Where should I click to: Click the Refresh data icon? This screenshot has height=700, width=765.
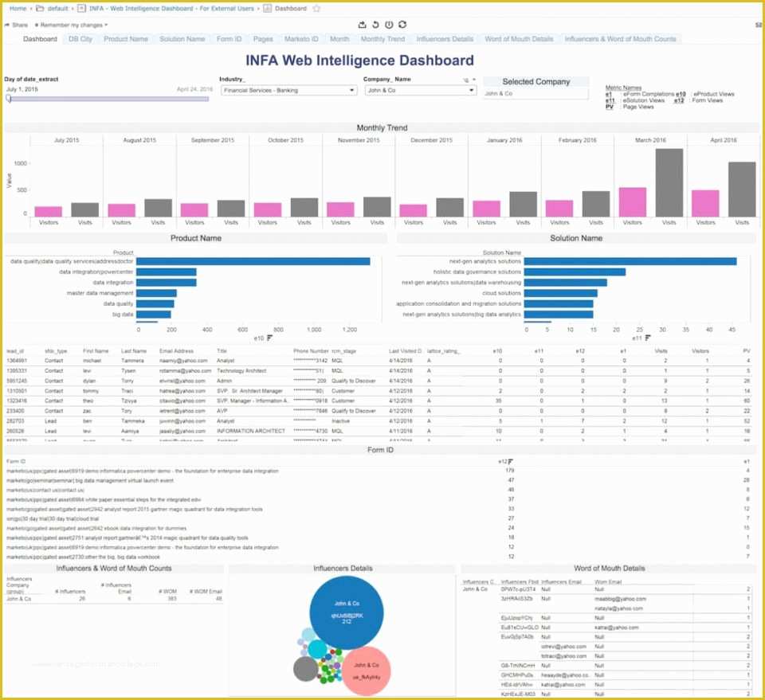[x=402, y=25]
